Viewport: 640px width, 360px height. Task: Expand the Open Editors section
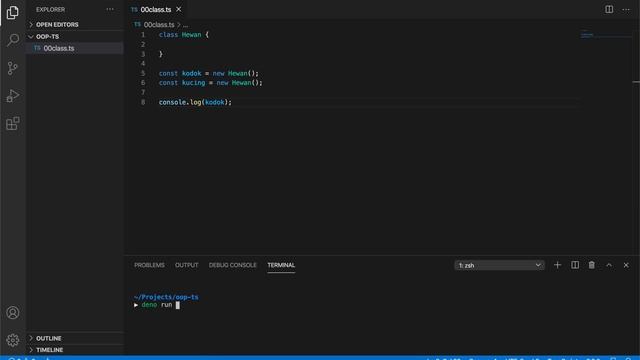(x=75, y=24)
